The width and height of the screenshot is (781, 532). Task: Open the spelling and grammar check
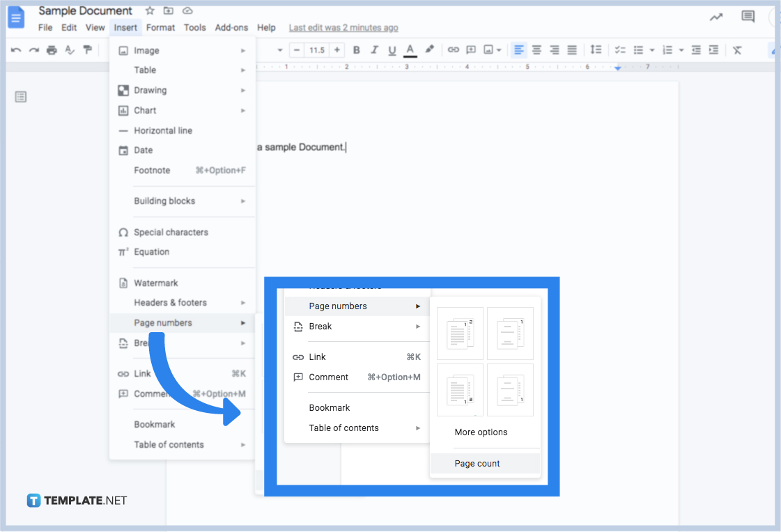[x=70, y=49]
